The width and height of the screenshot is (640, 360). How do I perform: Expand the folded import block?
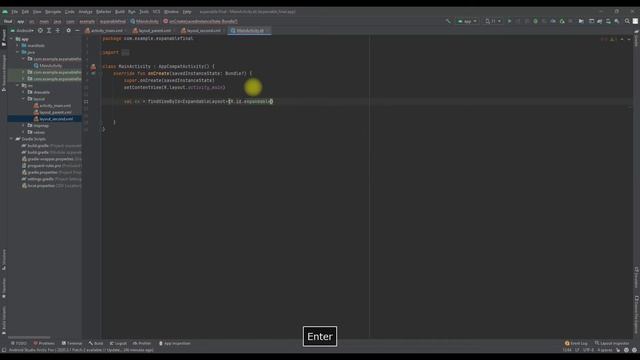pos(125,52)
